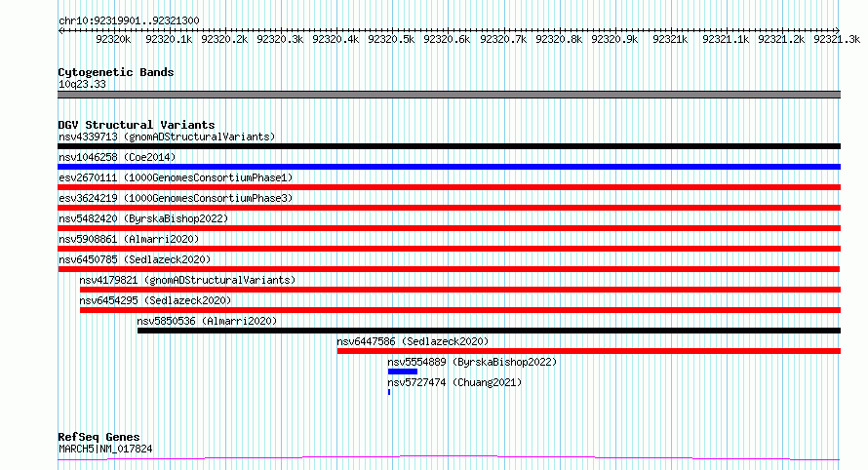Click the 92320.7k ruler tick label

[502, 39]
